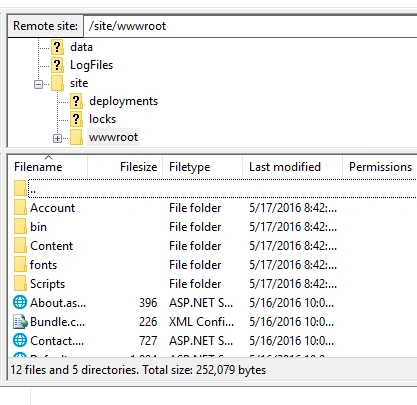Click the Remote site path input field

pyautogui.click(x=250, y=26)
